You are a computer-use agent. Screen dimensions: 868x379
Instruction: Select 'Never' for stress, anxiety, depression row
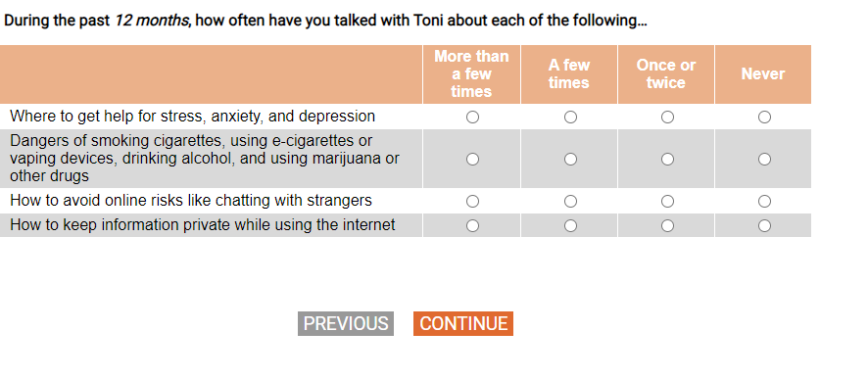click(764, 118)
